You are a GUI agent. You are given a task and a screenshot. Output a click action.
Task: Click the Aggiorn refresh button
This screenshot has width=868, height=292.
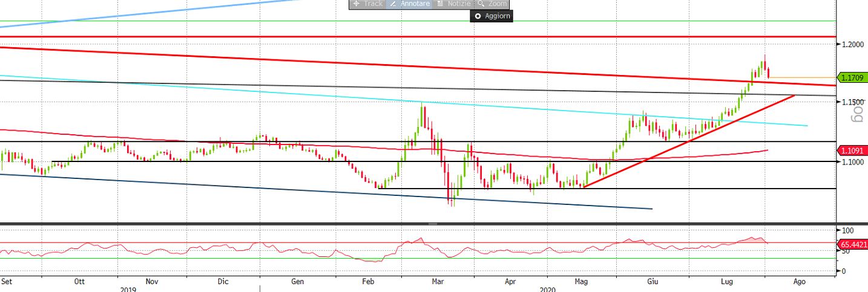(491, 16)
